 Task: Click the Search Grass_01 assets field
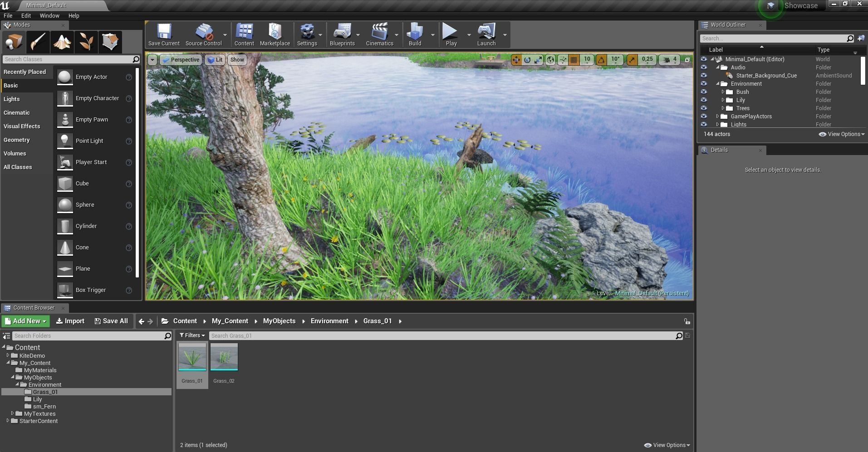click(442, 336)
